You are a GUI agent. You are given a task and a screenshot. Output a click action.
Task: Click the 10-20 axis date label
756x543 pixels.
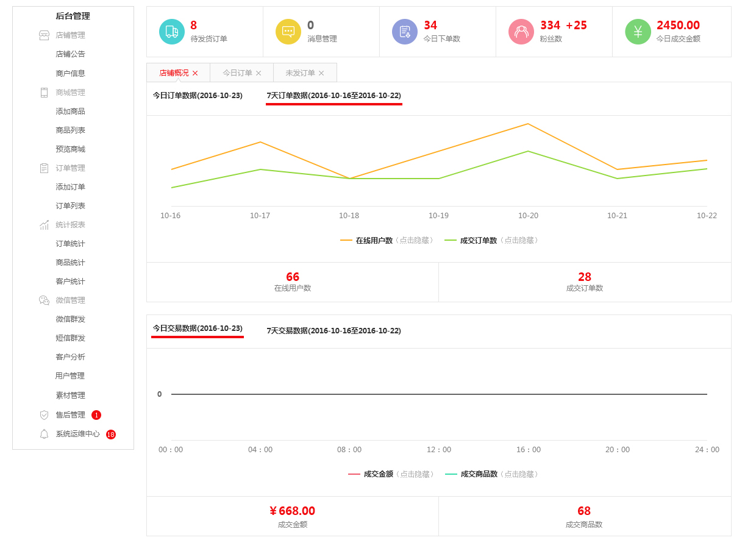coord(528,216)
